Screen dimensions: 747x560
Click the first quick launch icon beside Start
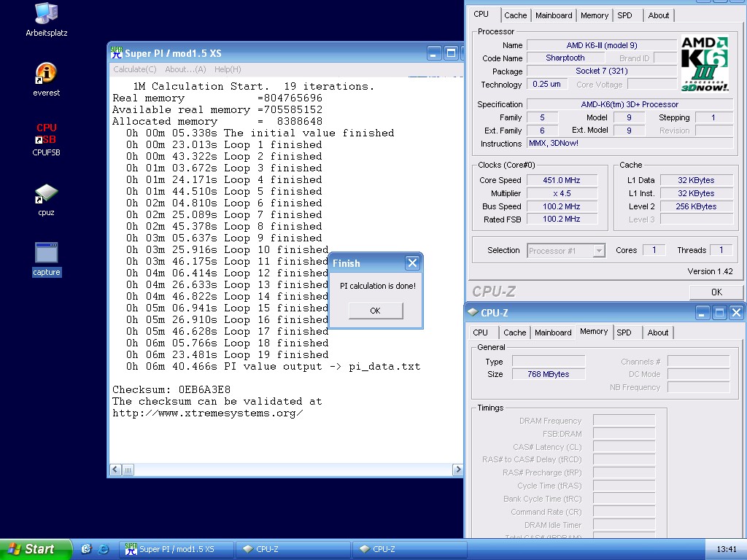pyautogui.click(x=86, y=549)
